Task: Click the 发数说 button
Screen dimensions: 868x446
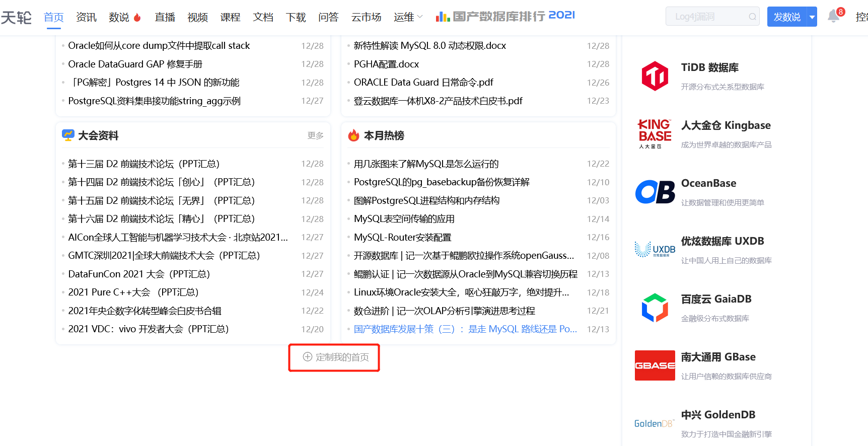Action: click(x=787, y=17)
